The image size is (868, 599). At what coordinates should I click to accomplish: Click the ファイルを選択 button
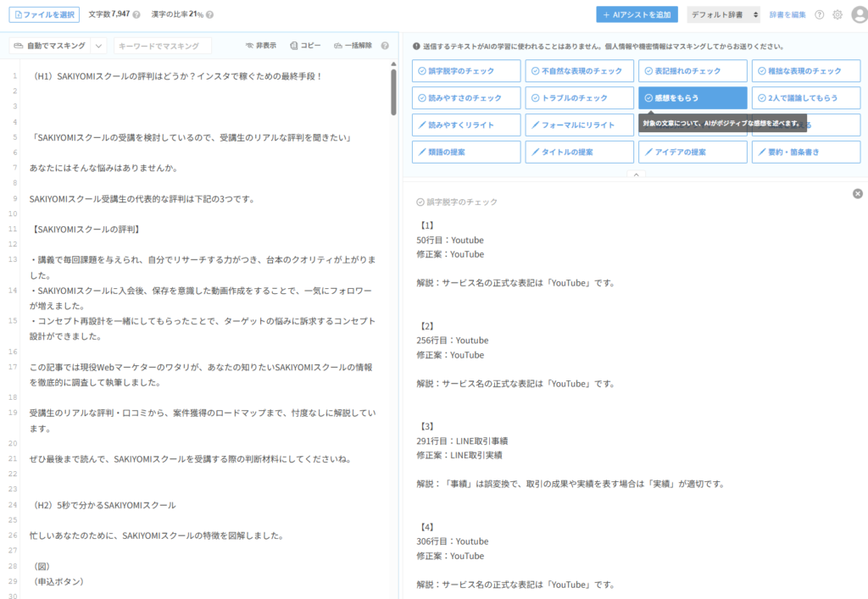point(44,14)
